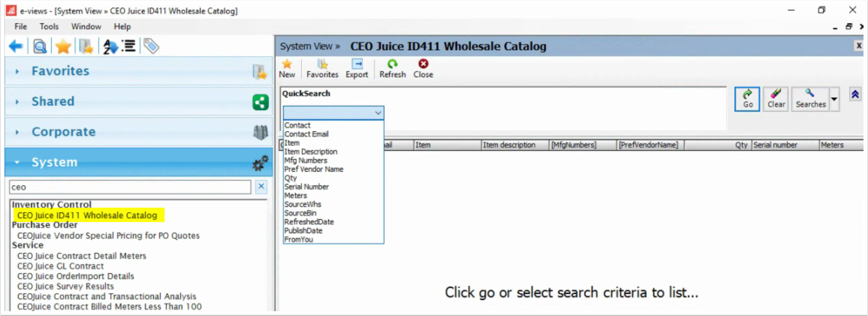The image size is (868, 316).
Task: Click the Favorites panel document-star icon
Action: tap(260, 72)
